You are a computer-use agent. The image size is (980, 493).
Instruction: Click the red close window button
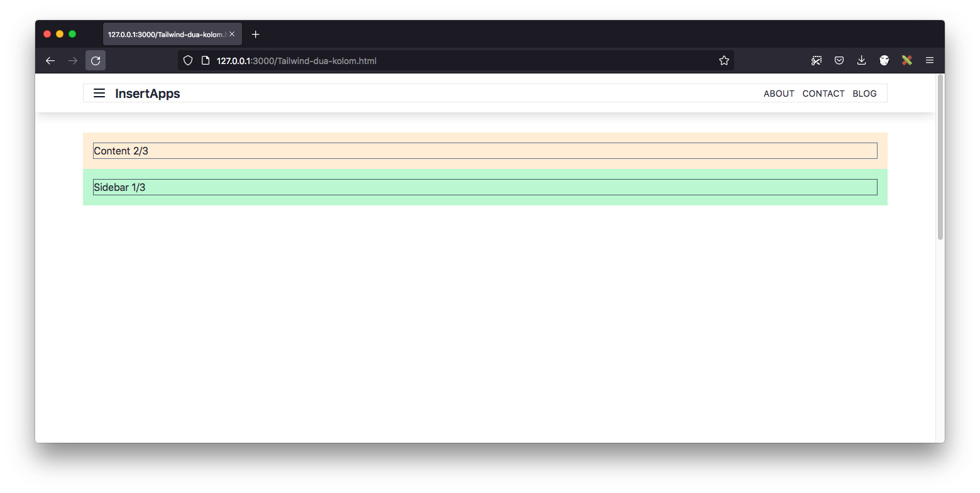tap(47, 34)
